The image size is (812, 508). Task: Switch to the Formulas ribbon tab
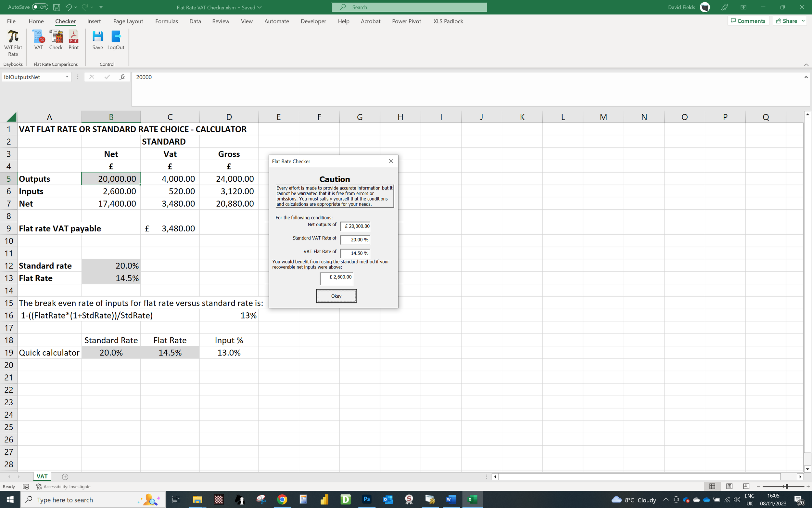[x=167, y=21]
